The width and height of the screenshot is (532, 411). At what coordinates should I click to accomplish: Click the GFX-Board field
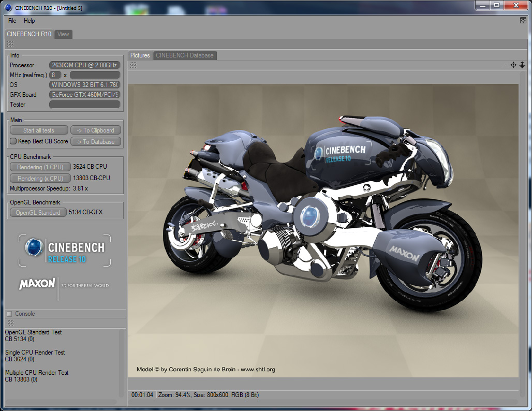point(84,95)
